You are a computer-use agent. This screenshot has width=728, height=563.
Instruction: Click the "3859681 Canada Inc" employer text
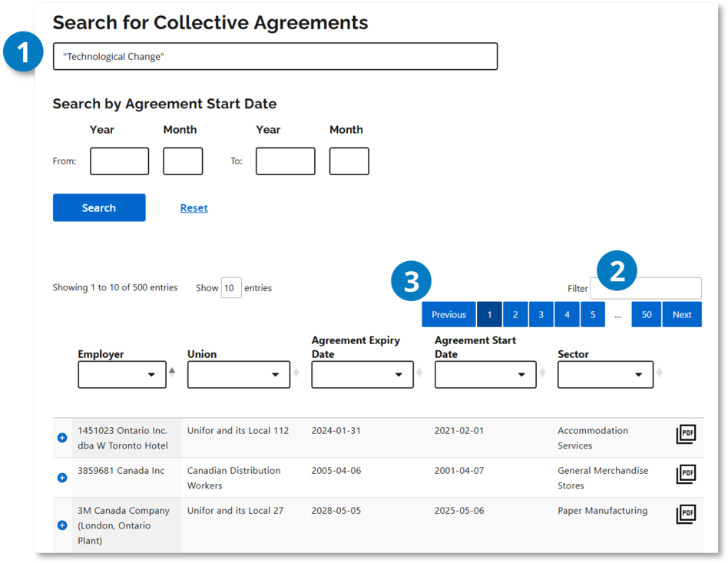[x=121, y=471]
